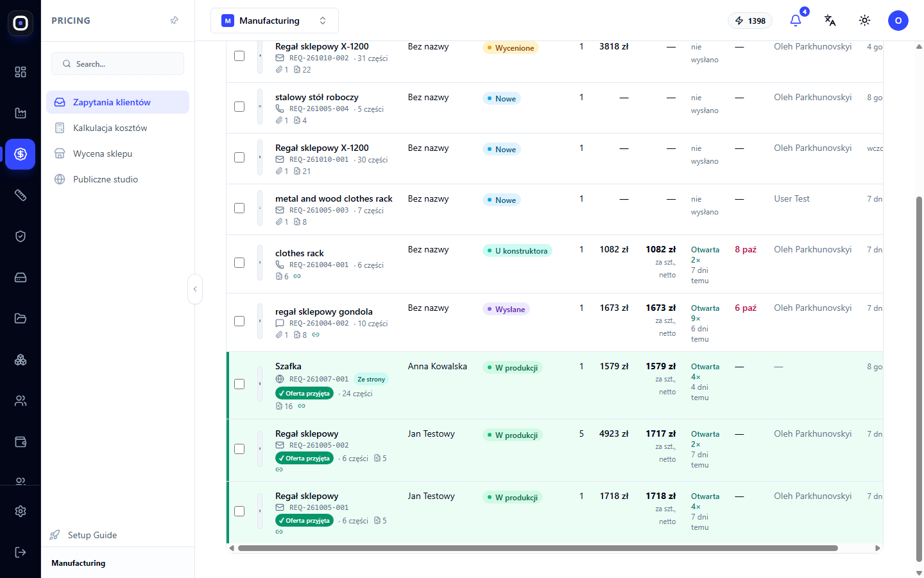Image resolution: width=924 pixels, height=578 pixels.
Task: Open the shield icon in sidebar
Action: tap(21, 236)
